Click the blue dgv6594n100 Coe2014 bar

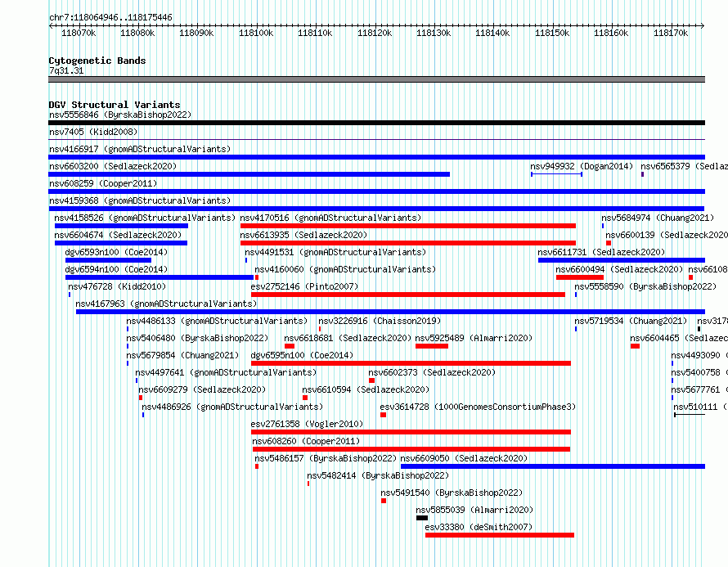160,277
